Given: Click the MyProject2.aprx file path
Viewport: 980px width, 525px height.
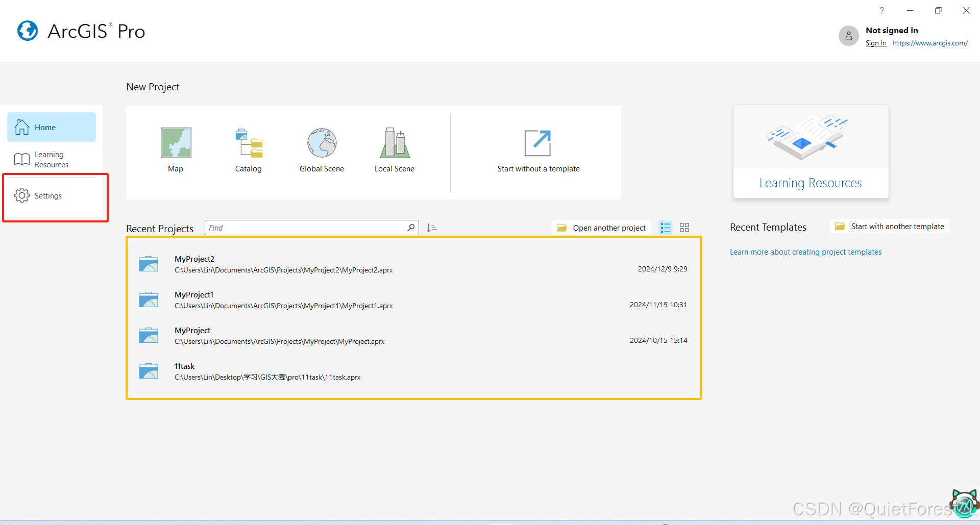Looking at the screenshot, I should pos(284,270).
